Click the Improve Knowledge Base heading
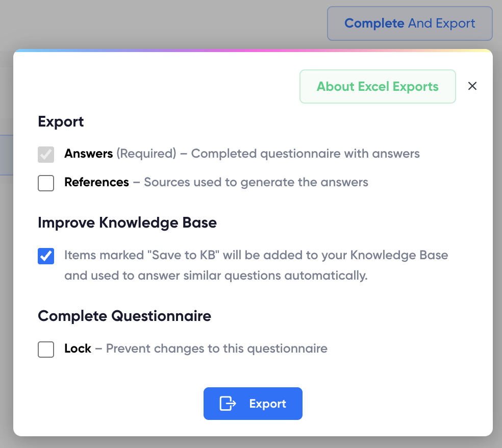 coord(127,222)
